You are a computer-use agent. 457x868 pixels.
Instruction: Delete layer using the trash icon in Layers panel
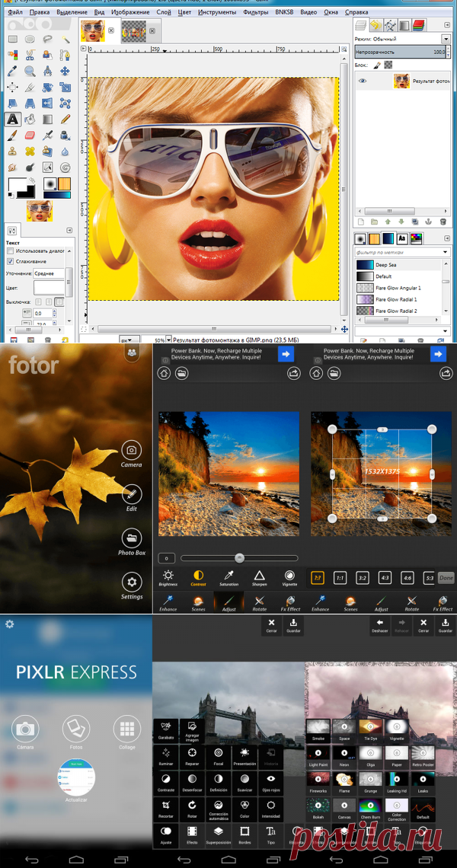pyautogui.click(x=443, y=222)
